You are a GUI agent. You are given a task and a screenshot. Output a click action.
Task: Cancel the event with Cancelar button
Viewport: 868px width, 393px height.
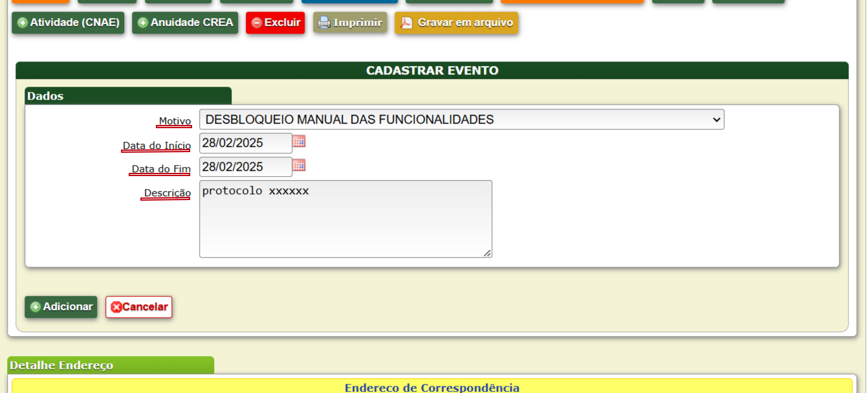coord(138,307)
